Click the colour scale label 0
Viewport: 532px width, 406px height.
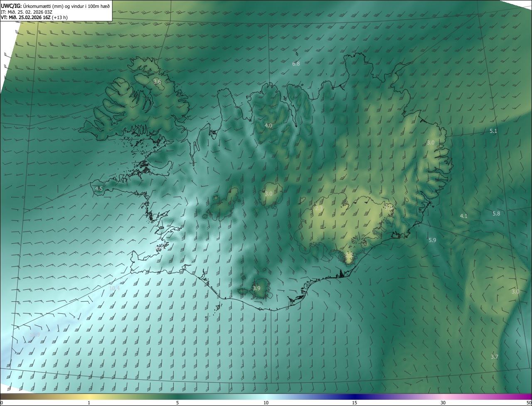(2, 403)
